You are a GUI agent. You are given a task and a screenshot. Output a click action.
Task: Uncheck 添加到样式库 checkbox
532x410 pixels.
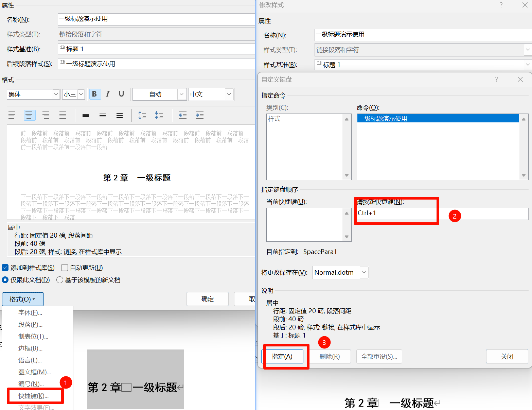coord(5,268)
